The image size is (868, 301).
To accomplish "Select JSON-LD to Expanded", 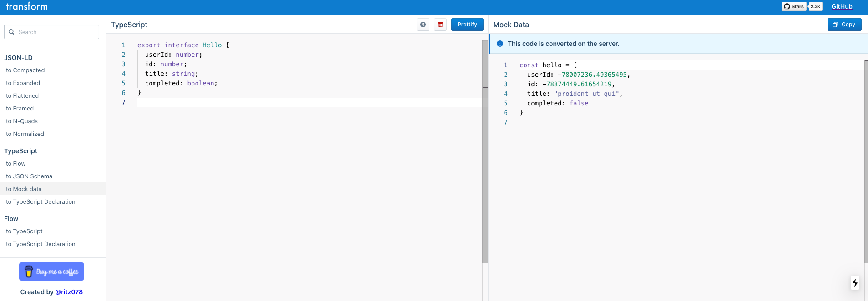I will click(x=23, y=83).
